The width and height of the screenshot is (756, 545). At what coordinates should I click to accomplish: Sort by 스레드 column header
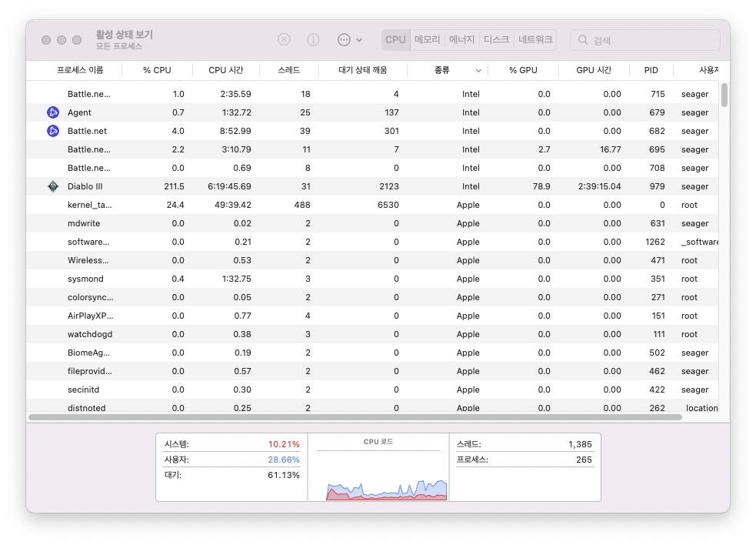pyautogui.click(x=289, y=70)
